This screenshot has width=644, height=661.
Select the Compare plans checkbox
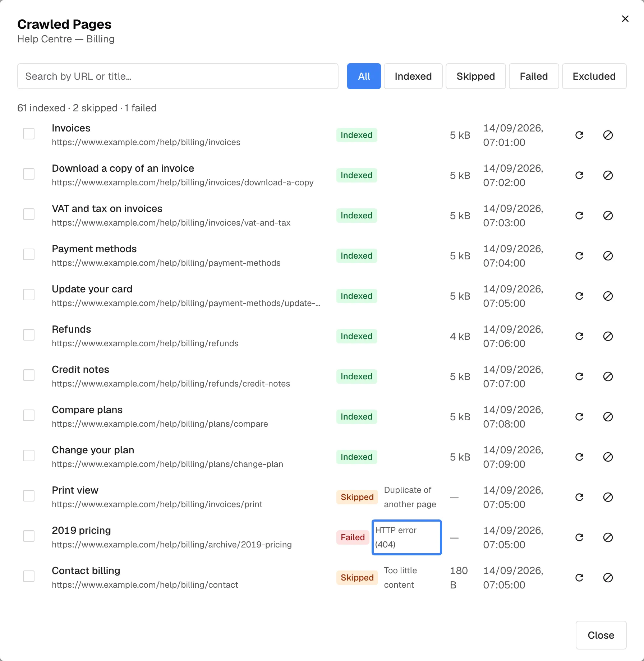point(29,415)
